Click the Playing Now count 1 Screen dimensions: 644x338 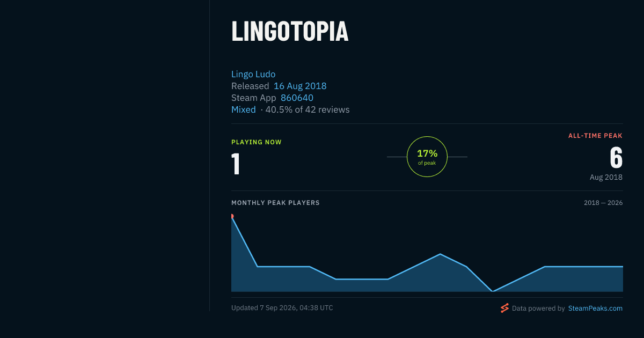coord(236,164)
